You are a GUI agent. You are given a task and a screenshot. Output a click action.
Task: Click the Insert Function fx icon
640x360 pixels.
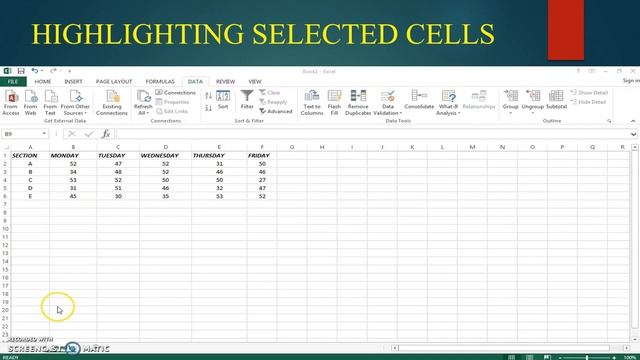(x=106, y=134)
